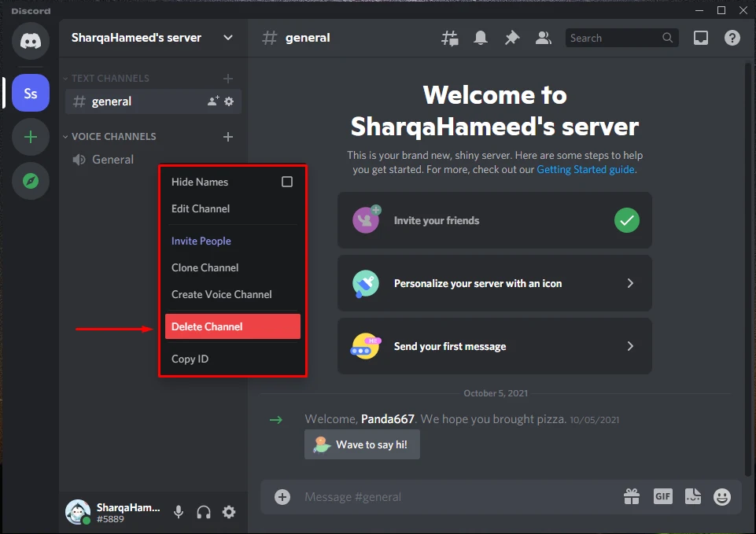
Task: Click Delete Channel in context menu
Action: pyautogui.click(x=232, y=326)
